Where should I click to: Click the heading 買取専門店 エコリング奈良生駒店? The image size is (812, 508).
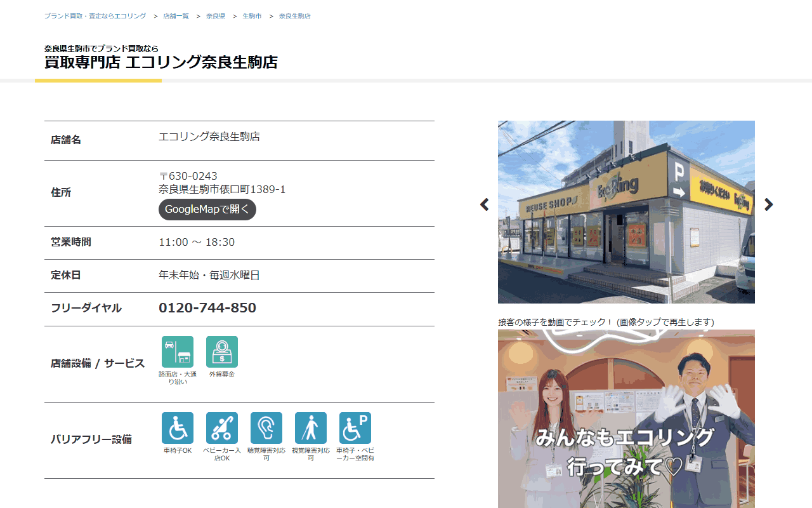161,62
